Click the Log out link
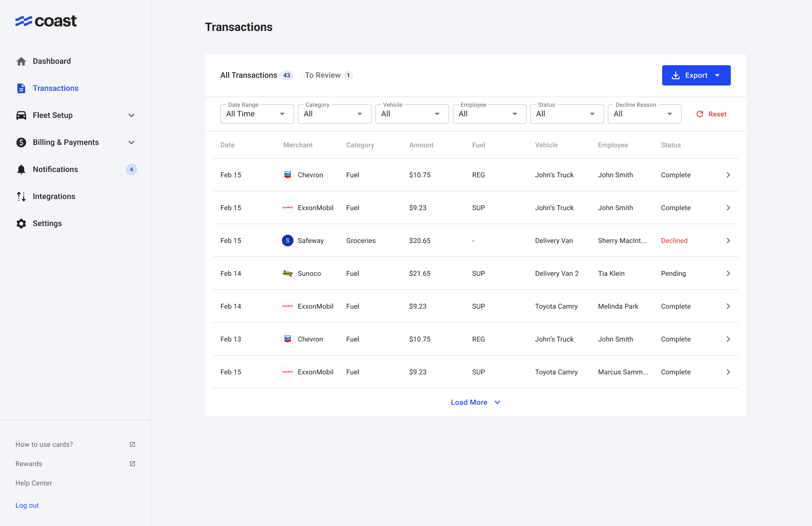This screenshot has width=812, height=526. (x=27, y=505)
